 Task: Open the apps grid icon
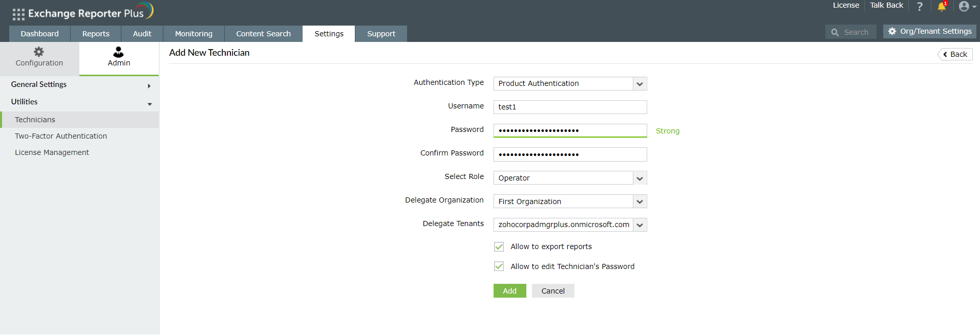click(x=18, y=14)
